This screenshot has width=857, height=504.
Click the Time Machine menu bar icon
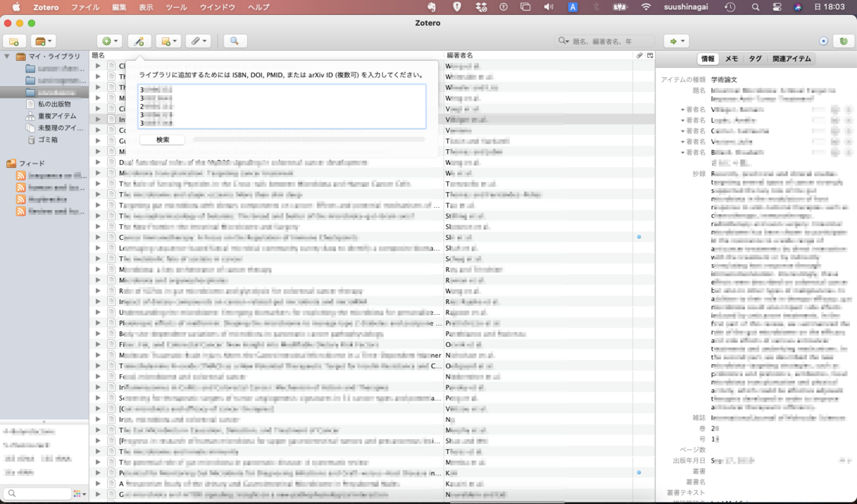[x=730, y=7]
